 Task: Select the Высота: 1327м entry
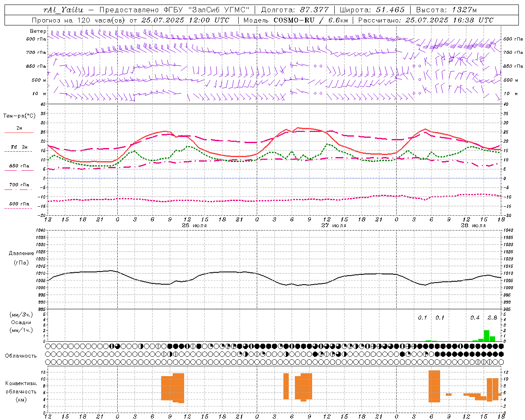[x=446, y=10]
